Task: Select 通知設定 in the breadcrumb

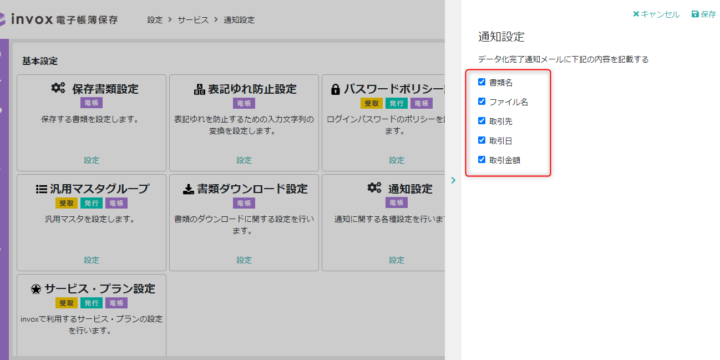Action: (x=239, y=20)
